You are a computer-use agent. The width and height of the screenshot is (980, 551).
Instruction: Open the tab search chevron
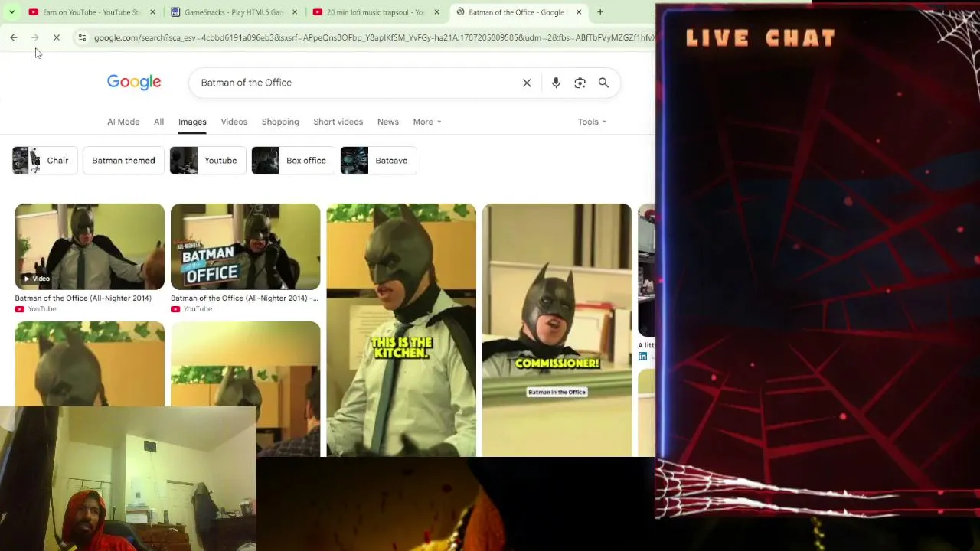[11, 12]
